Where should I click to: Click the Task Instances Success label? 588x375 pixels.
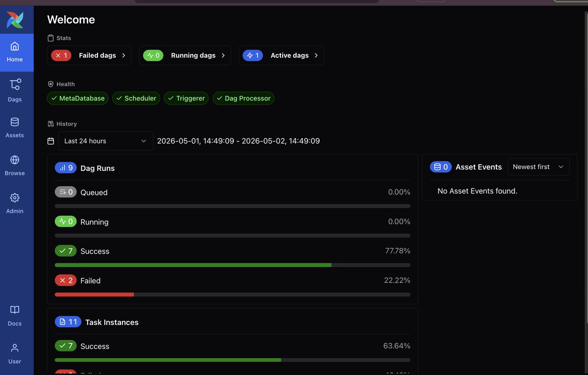tap(95, 346)
